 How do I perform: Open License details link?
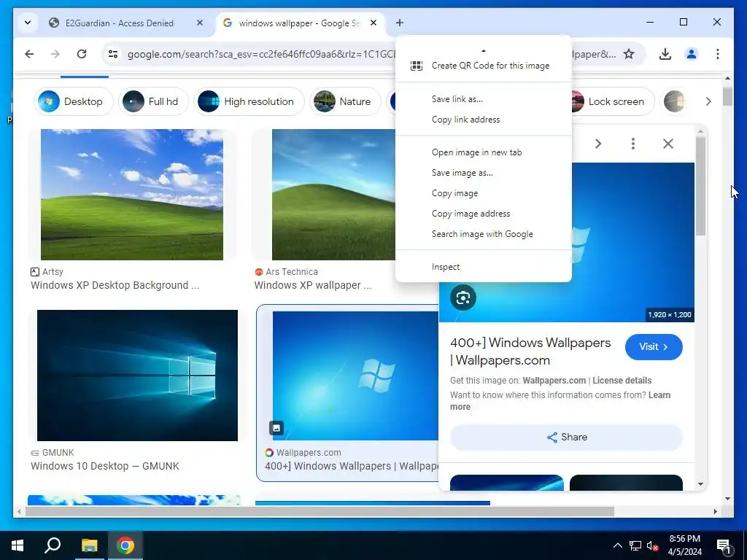(622, 381)
